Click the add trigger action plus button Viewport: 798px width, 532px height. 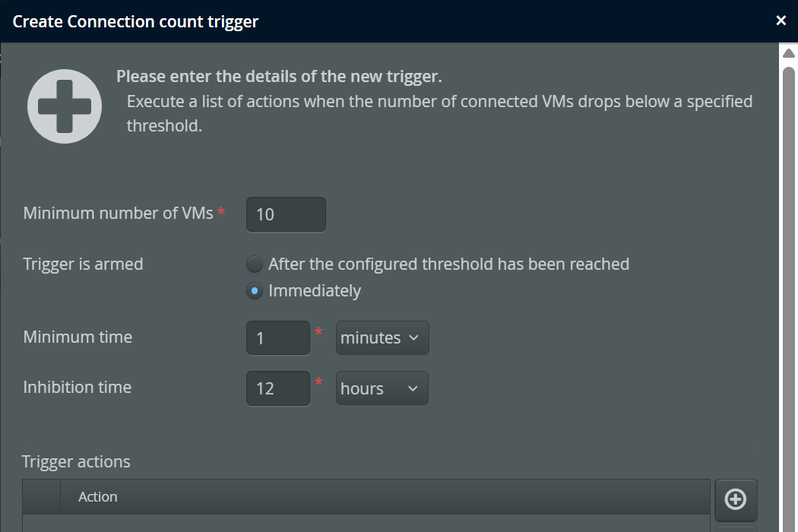coord(736,499)
